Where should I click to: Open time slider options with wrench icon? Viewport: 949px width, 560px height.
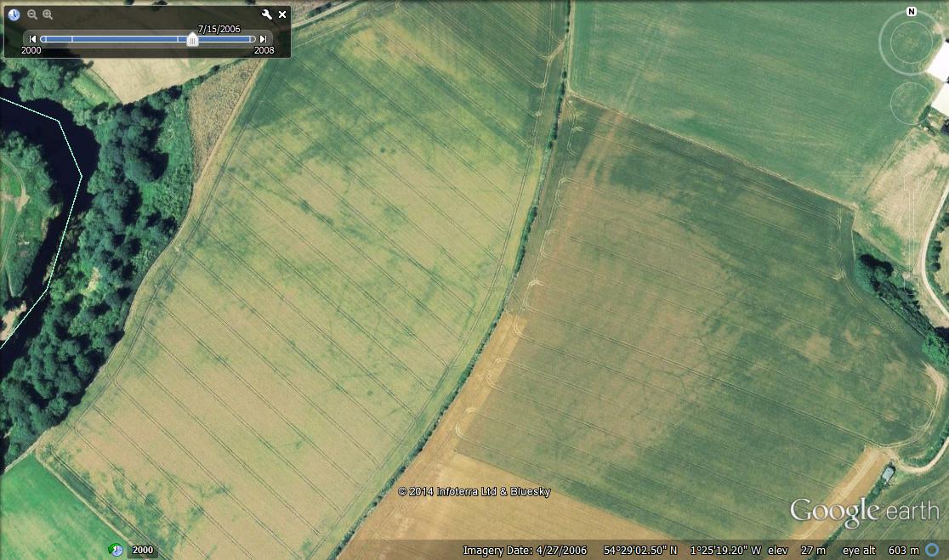(266, 14)
